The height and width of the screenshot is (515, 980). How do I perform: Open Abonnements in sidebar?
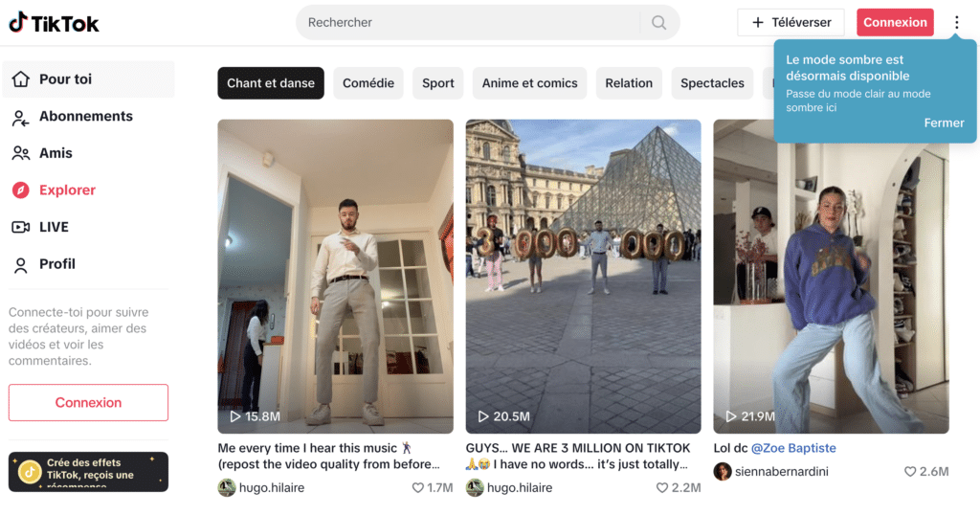point(88,116)
